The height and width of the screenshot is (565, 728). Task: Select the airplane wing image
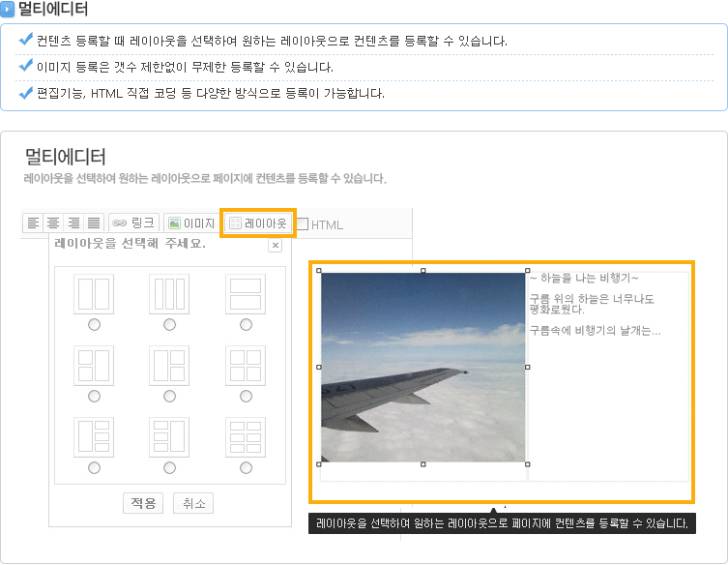coord(422,367)
